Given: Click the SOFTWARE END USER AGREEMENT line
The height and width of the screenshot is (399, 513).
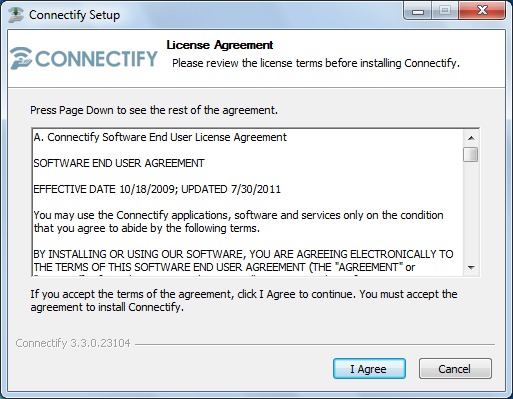Looking at the screenshot, I should click(119, 163).
